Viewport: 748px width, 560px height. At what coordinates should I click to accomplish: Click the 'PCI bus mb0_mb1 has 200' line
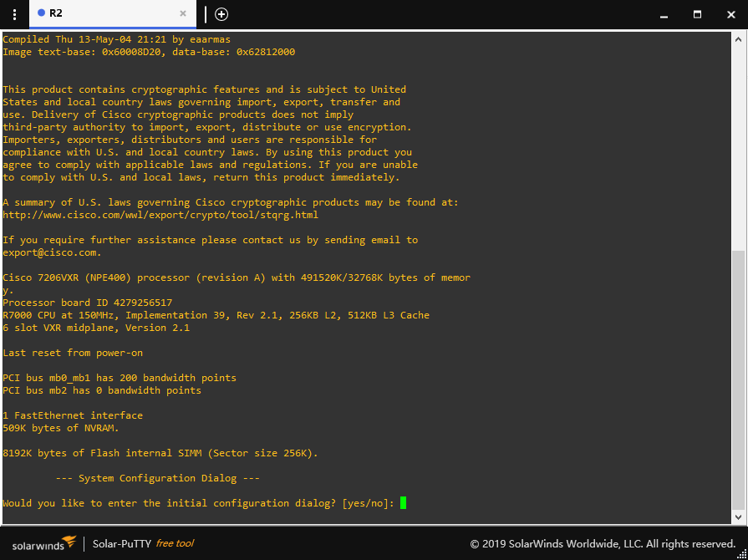tap(120, 377)
